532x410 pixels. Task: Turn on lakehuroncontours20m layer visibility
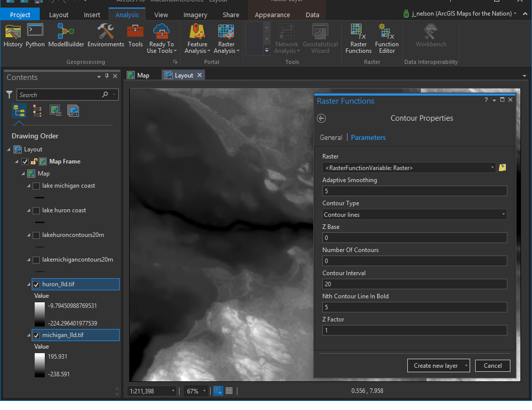(36, 235)
